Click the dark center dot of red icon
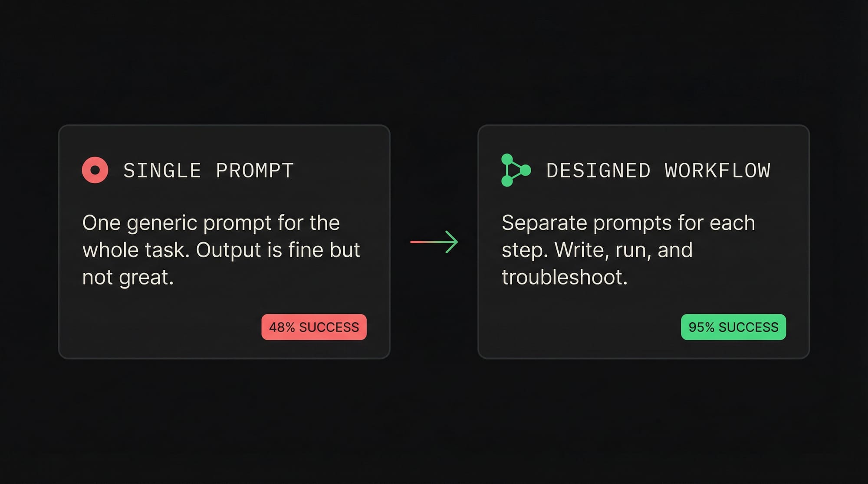The image size is (868, 484). coord(95,170)
